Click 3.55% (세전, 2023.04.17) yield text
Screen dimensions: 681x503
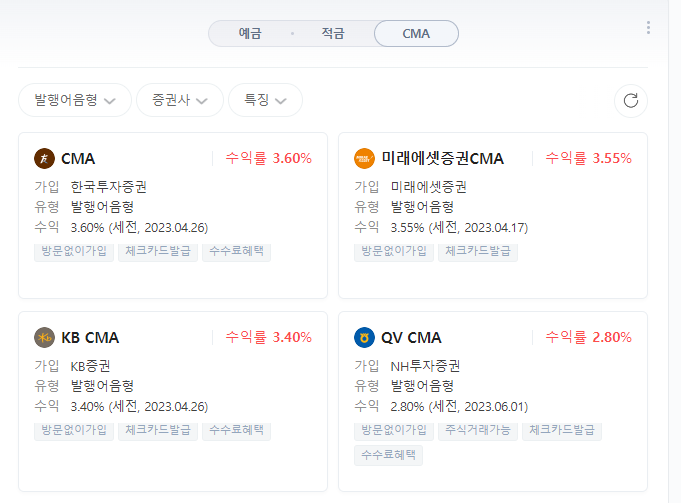[460, 227]
